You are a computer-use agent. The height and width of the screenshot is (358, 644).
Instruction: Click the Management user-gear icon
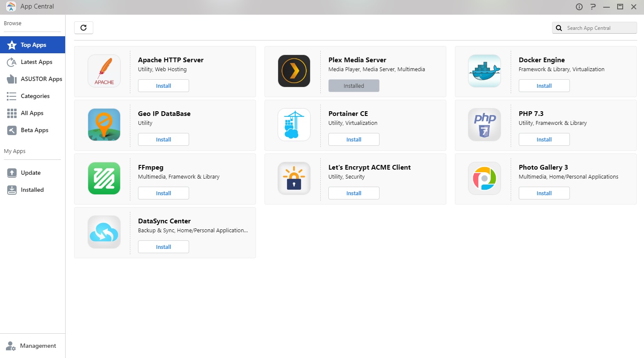point(11,346)
